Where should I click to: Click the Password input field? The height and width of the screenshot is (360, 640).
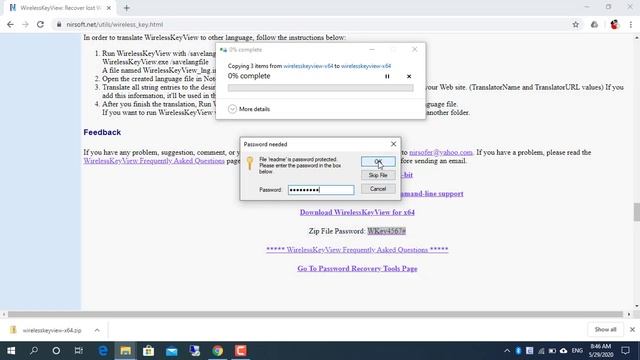tap(321, 190)
